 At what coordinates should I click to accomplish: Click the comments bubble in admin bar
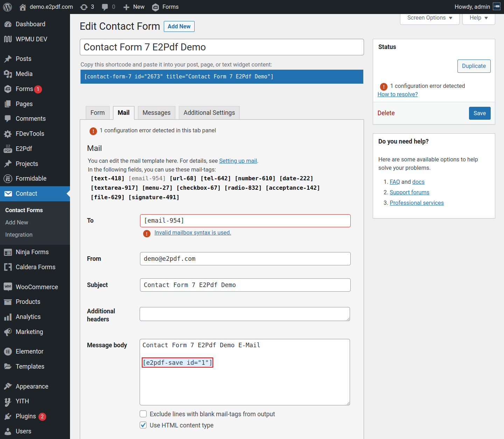[x=105, y=7]
